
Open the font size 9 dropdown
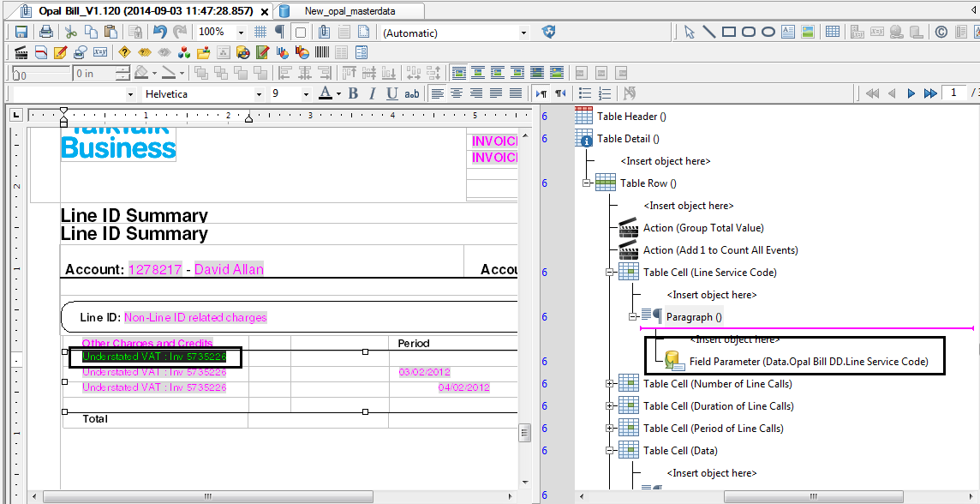[x=306, y=93]
